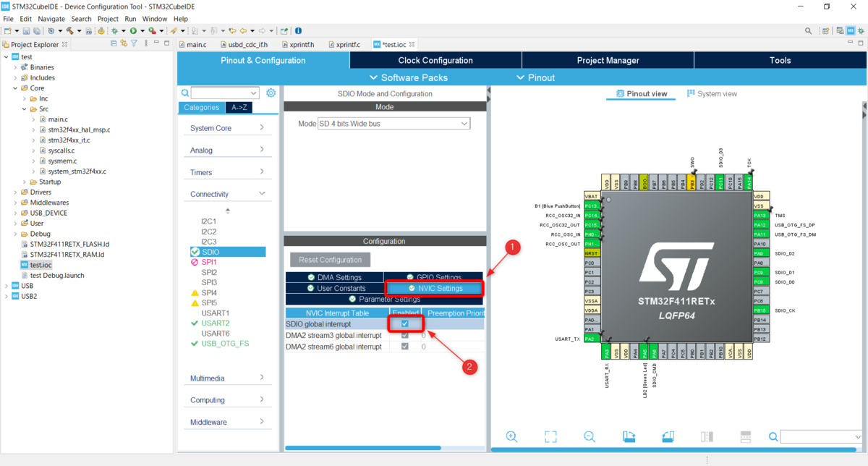Switch to Categories view toggle
The height and width of the screenshot is (466, 868).
[x=201, y=107]
